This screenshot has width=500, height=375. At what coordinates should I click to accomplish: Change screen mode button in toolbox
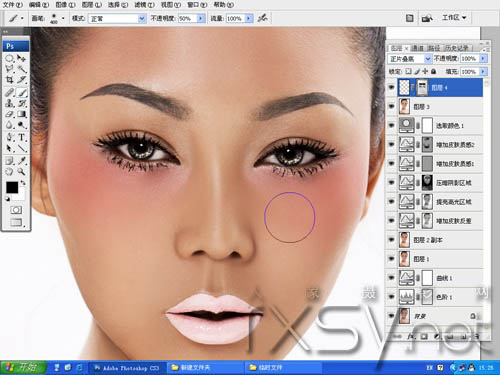click(x=16, y=222)
